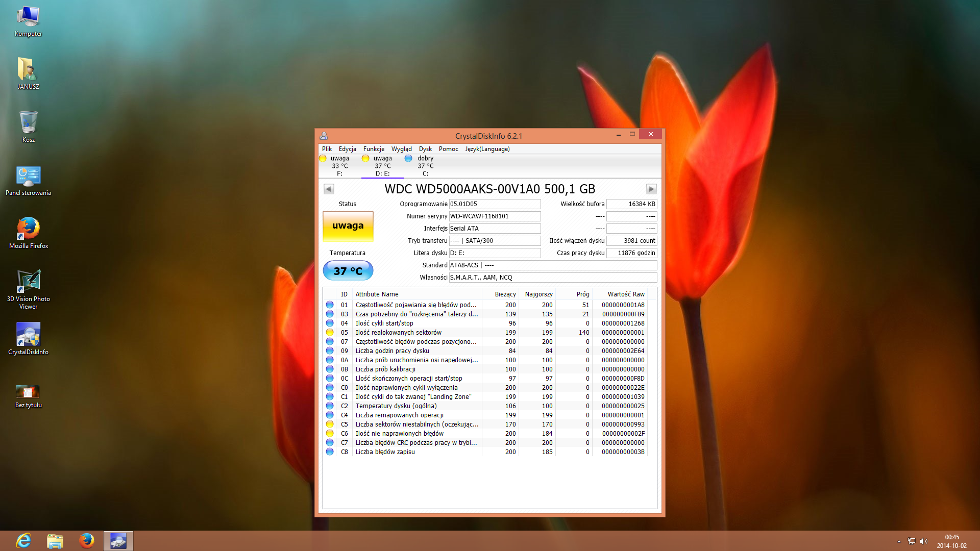This screenshot has height=551, width=980.
Task: Open the Funkcje menu
Action: click(x=374, y=149)
